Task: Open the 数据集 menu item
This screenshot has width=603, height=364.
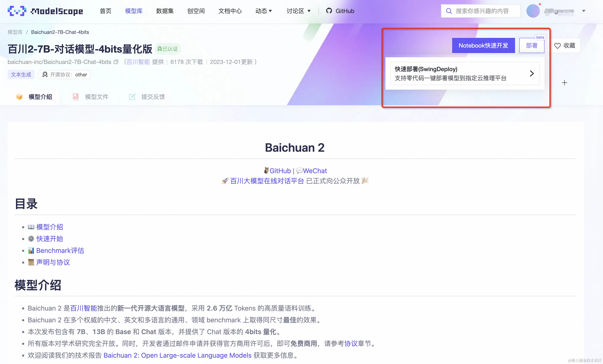Action: (x=165, y=11)
